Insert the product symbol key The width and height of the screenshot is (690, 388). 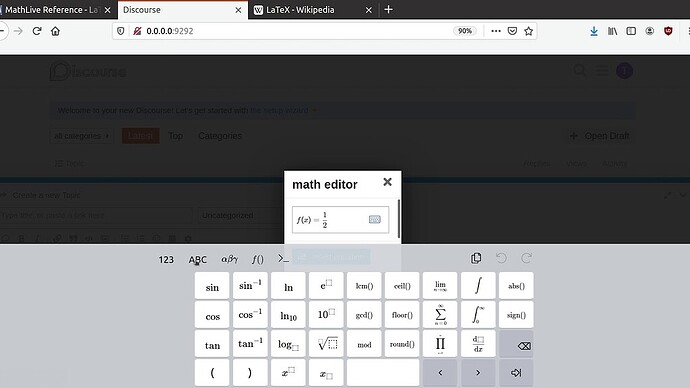(440, 344)
